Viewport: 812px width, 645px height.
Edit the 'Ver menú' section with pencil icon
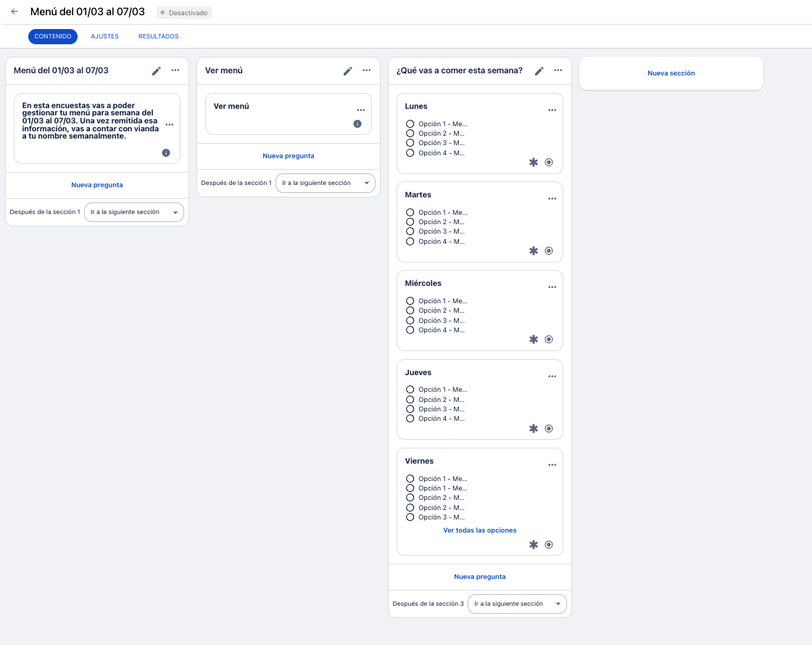[348, 70]
